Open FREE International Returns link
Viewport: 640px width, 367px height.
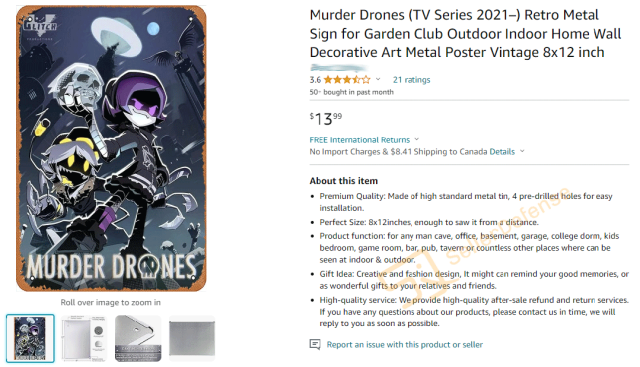pyautogui.click(x=360, y=140)
